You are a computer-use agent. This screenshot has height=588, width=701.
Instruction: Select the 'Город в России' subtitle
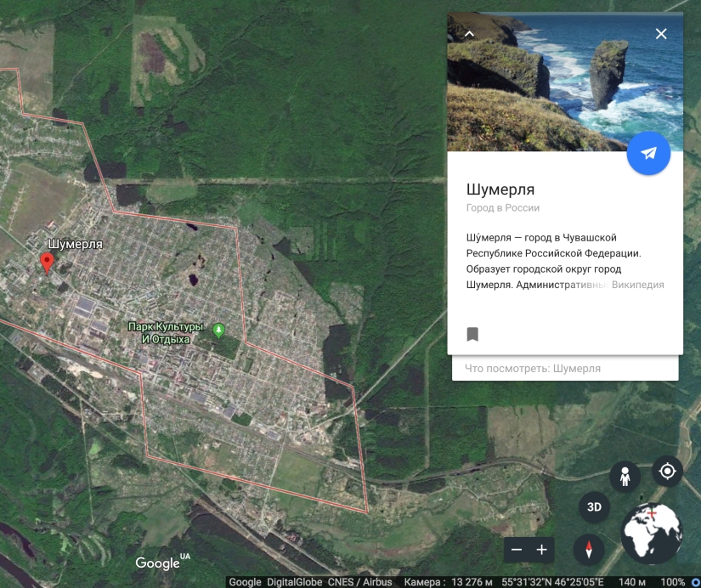pyautogui.click(x=506, y=207)
